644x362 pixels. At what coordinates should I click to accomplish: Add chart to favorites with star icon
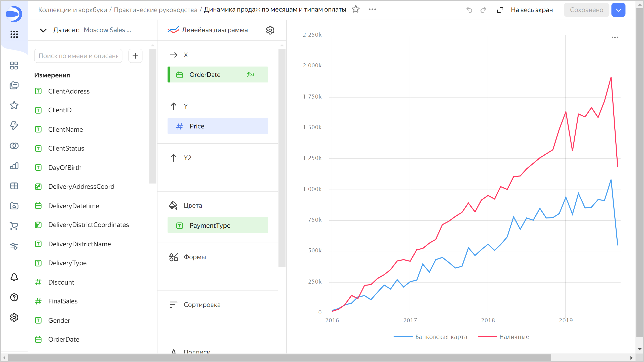pos(356,10)
